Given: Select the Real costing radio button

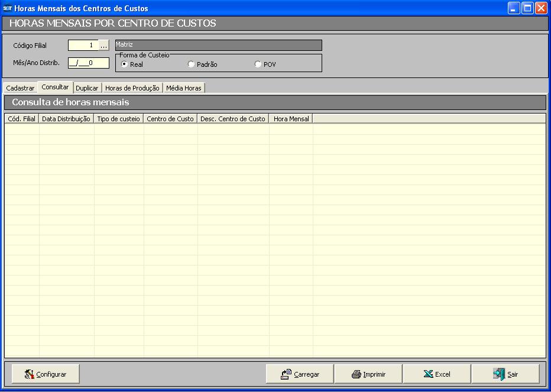Looking at the screenshot, I should [x=124, y=64].
